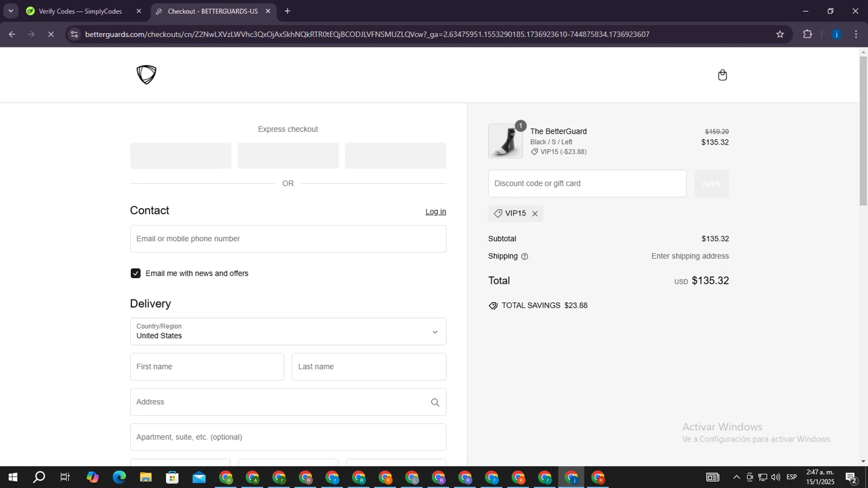This screenshot has width=868, height=488.
Task: Open the Chrome three-dot menu
Action: 856,35
